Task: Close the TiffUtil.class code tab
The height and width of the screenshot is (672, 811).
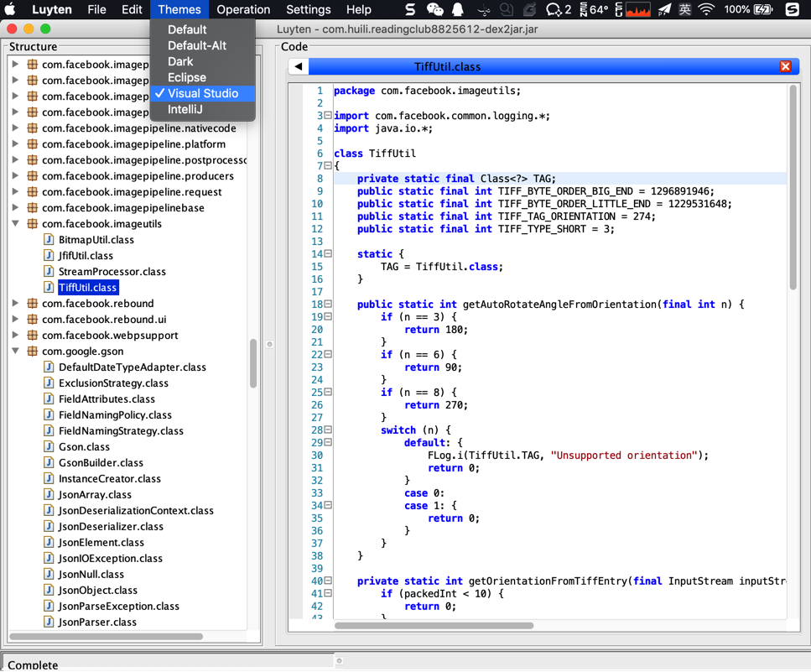Action: [x=785, y=67]
